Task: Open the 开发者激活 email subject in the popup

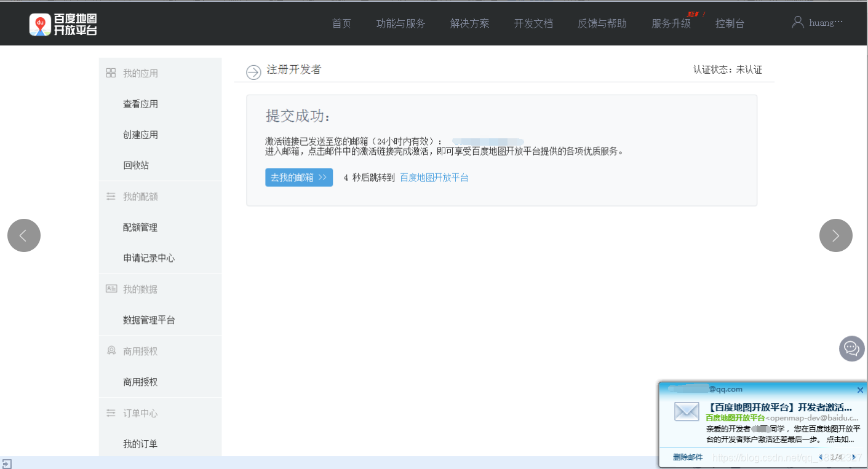Action: tap(779, 407)
